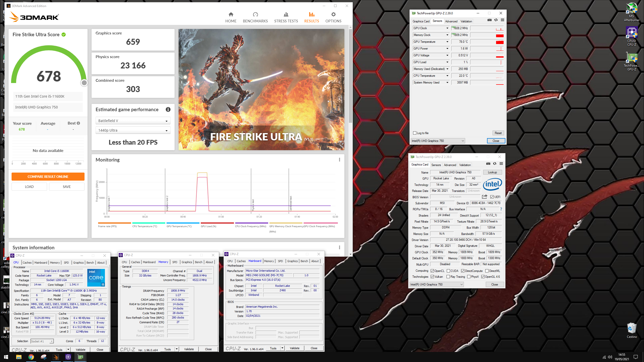Toggle the UEFI checkbox in GPU-Z
Viewport: 644px width, 362px height.
point(492,197)
